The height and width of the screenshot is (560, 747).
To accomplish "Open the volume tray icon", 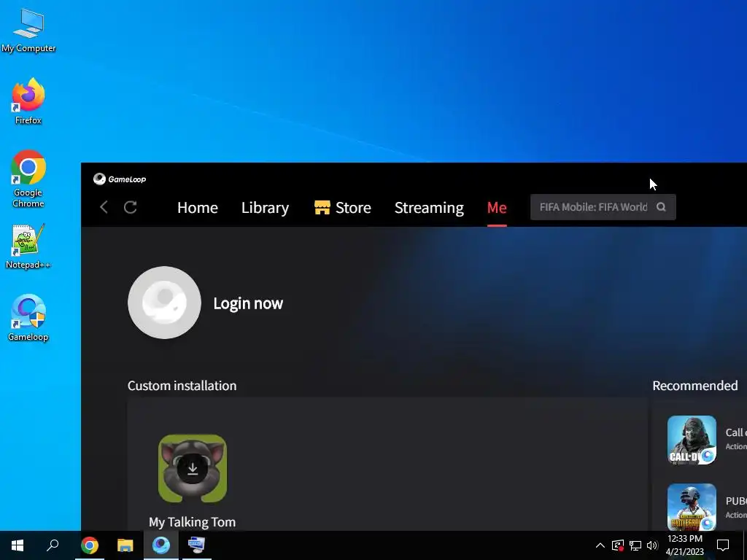I will tap(652, 545).
